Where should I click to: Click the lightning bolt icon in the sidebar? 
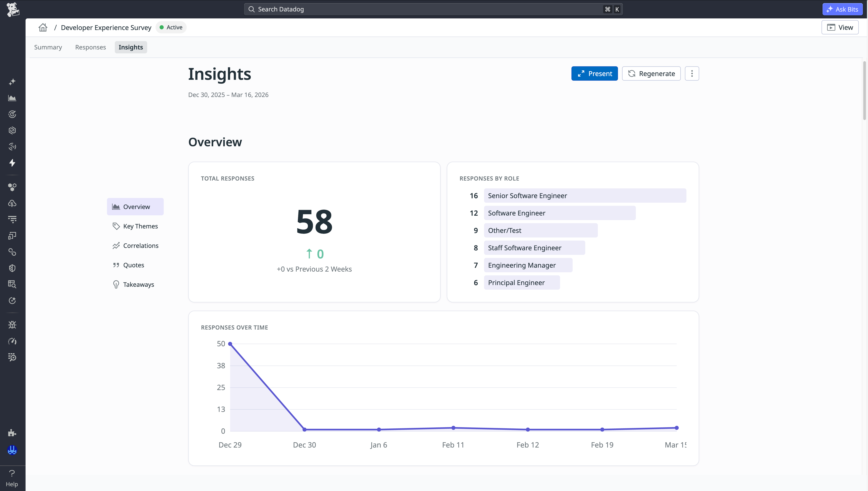[x=12, y=163]
